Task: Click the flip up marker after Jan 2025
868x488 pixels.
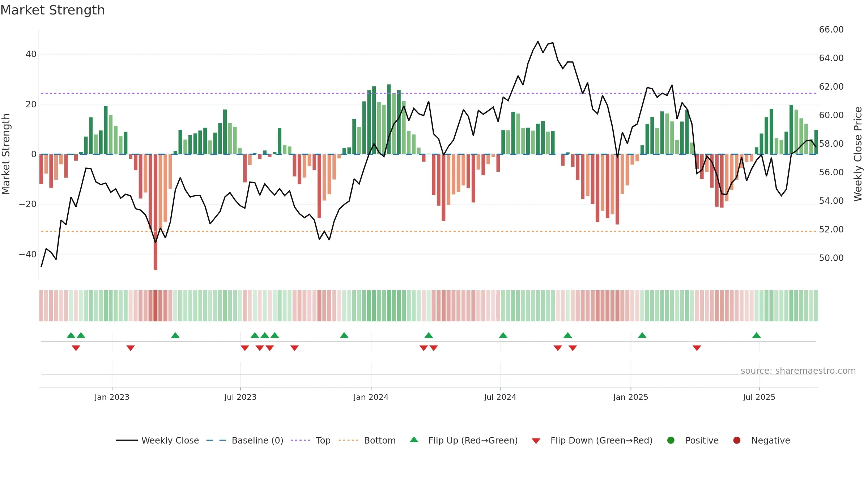Action: click(642, 335)
